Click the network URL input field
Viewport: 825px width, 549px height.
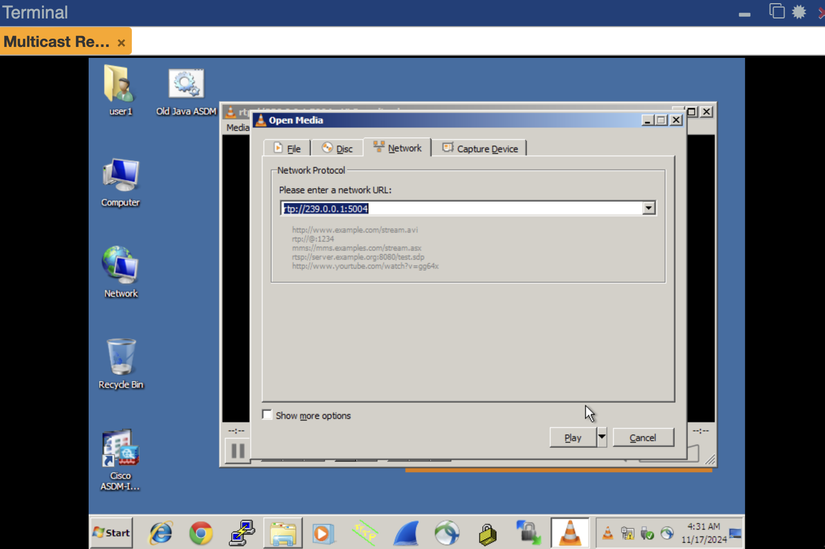(461, 208)
